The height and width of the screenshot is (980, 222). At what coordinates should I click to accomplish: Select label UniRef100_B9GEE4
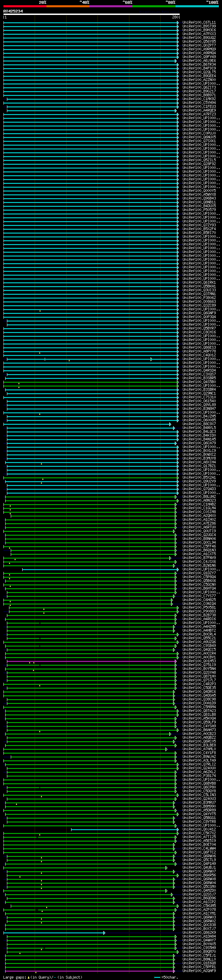coord(199,76)
